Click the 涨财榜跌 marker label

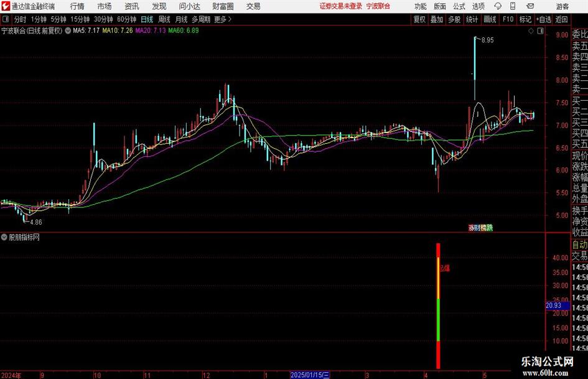pyautogui.click(x=480, y=228)
